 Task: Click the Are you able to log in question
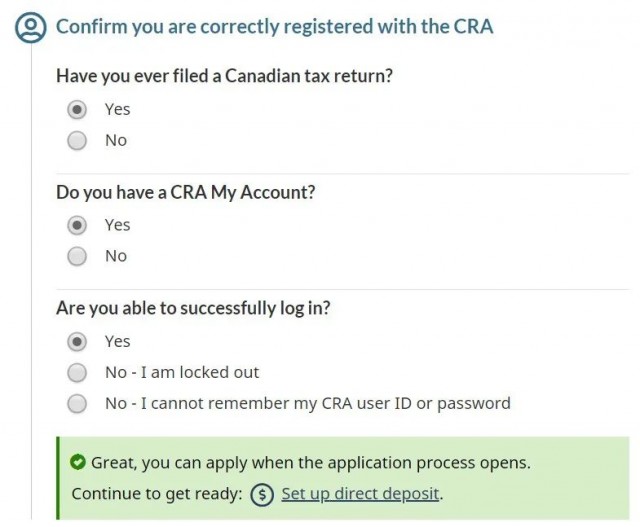pos(193,308)
